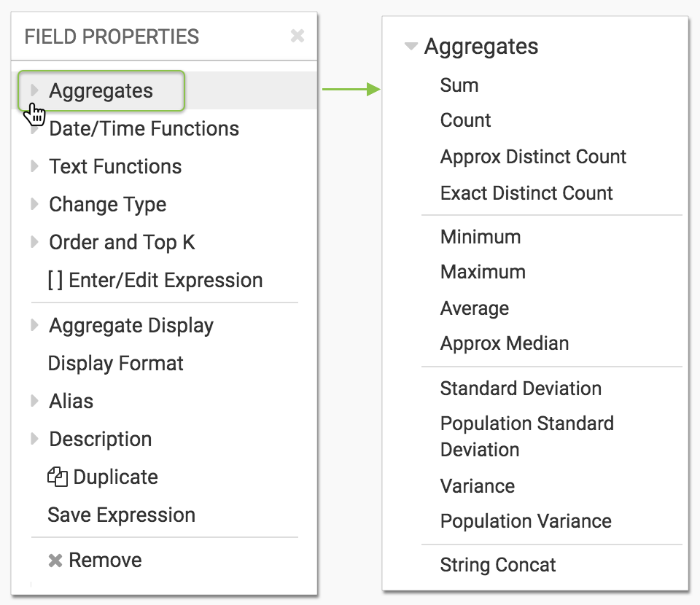Expand the Alias section arrow
This screenshot has height=605, width=700.
pyautogui.click(x=34, y=401)
